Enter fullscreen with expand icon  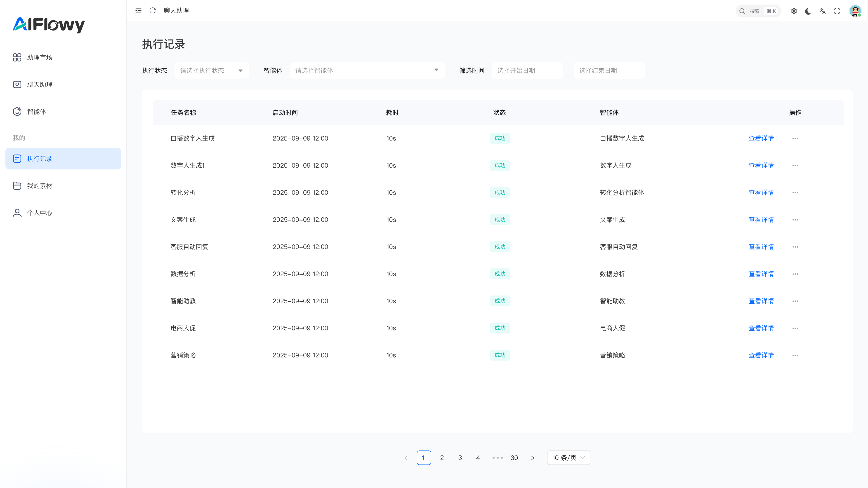tap(837, 11)
